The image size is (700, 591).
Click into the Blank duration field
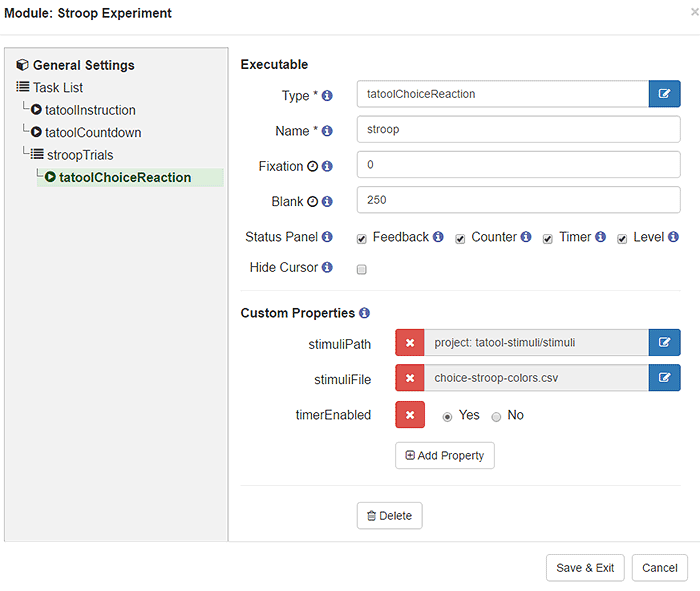click(518, 200)
